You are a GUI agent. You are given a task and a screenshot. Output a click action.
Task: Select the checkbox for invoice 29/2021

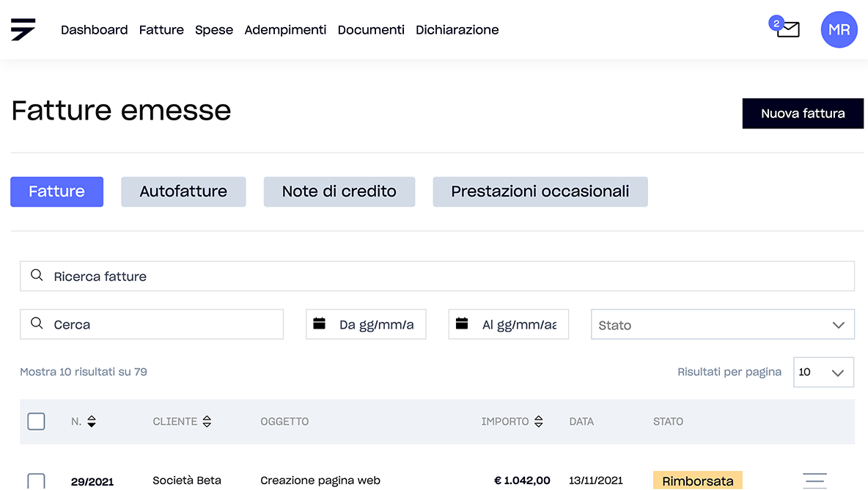(36, 481)
